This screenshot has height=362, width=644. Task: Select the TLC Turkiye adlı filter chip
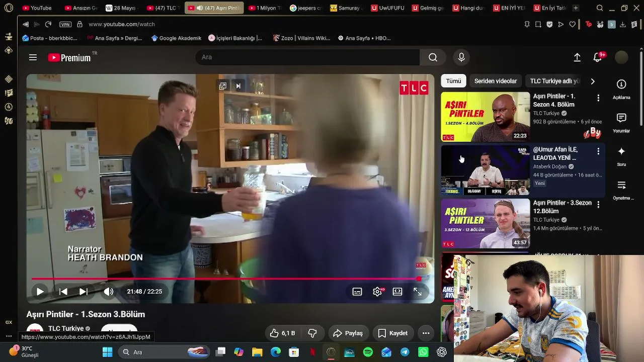(x=555, y=81)
